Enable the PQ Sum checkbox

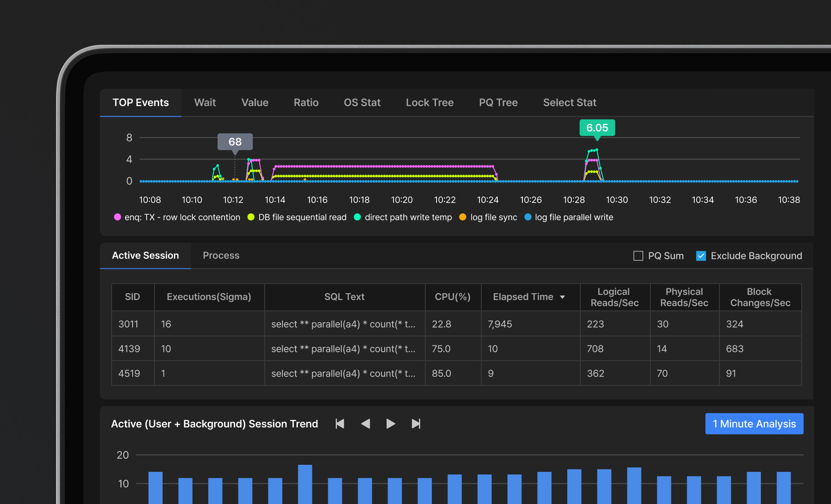point(638,256)
